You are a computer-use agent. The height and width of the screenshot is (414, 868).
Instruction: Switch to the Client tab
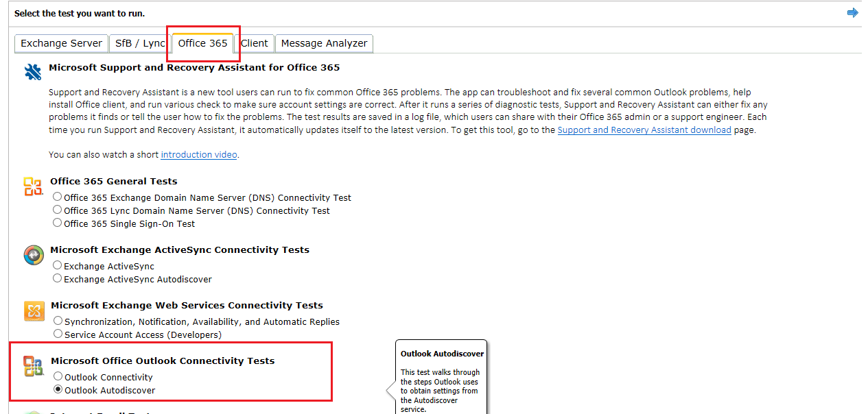(254, 43)
